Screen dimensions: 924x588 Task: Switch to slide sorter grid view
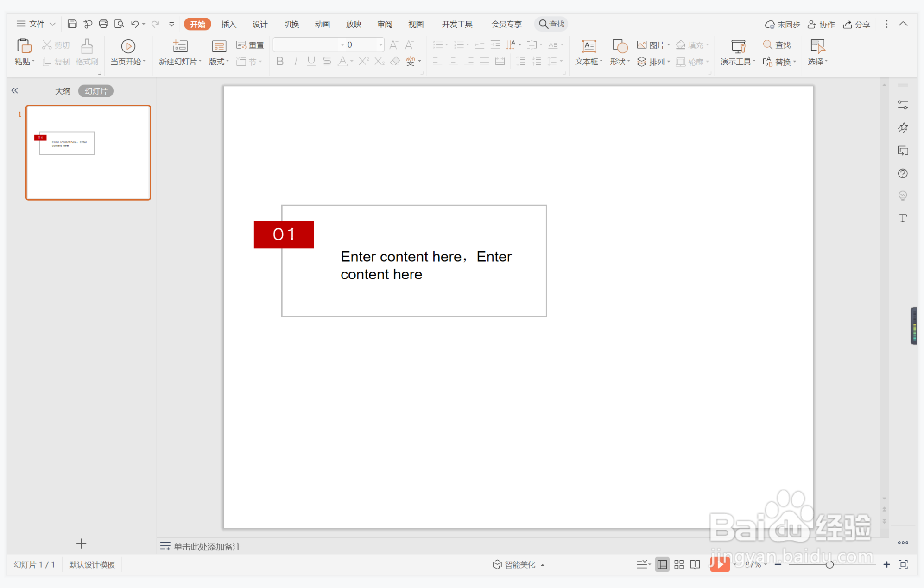679,564
